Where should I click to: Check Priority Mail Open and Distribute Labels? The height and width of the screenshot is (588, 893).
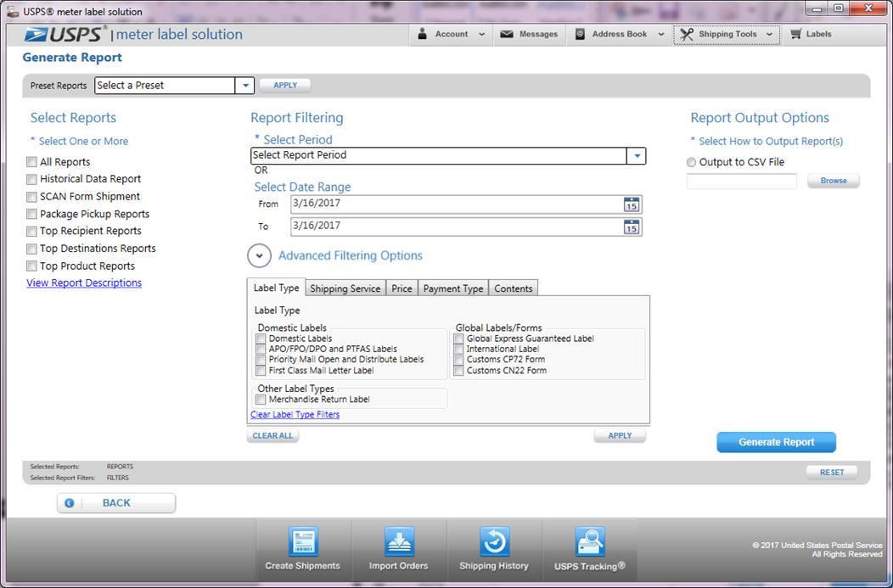(261, 360)
